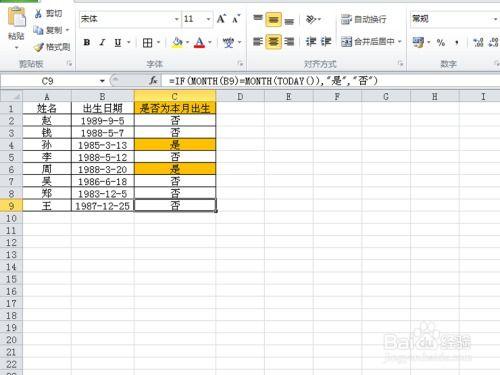Screen dimensions: 500x375
Task: Toggle Italic formatting
Action: [102, 42]
